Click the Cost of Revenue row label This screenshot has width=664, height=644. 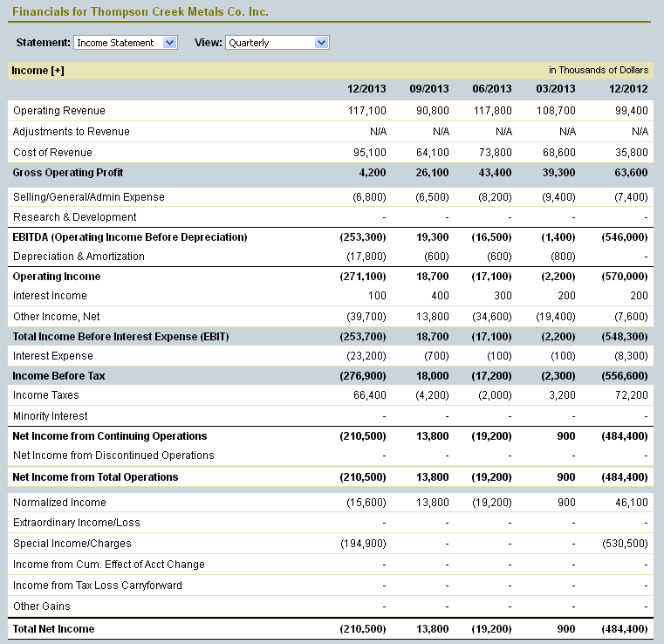pyautogui.click(x=52, y=153)
